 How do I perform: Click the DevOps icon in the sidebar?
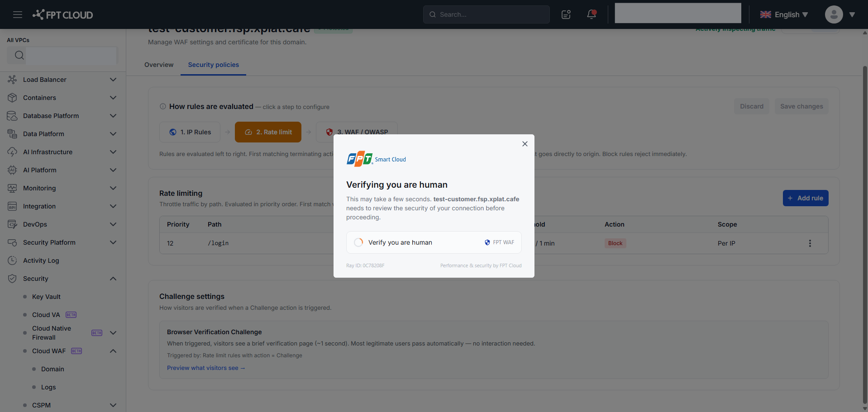(x=12, y=224)
